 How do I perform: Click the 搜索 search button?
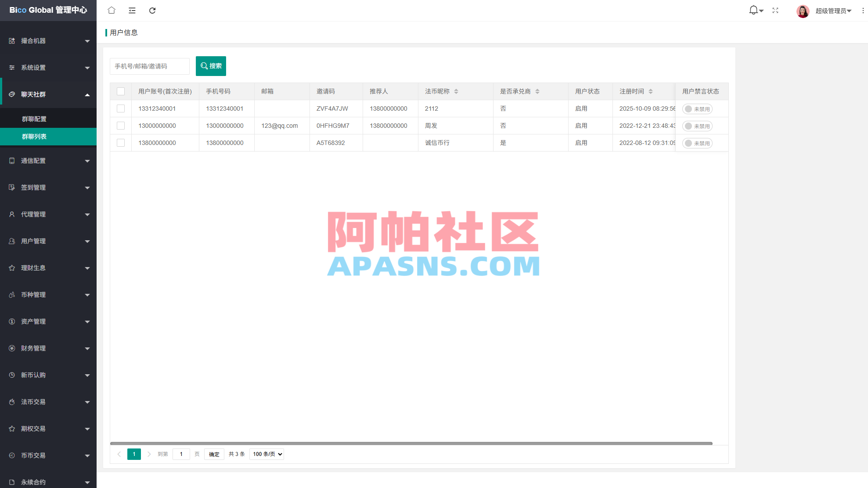tap(211, 66)
